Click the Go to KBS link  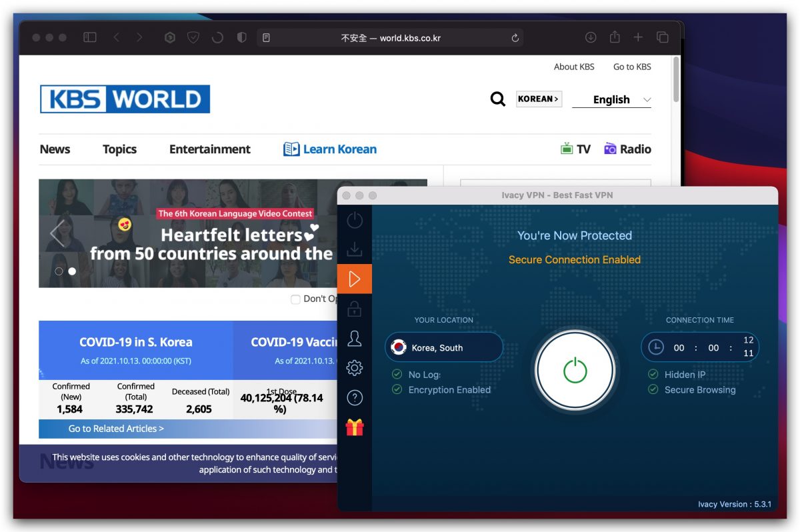(x=632, y=67)
